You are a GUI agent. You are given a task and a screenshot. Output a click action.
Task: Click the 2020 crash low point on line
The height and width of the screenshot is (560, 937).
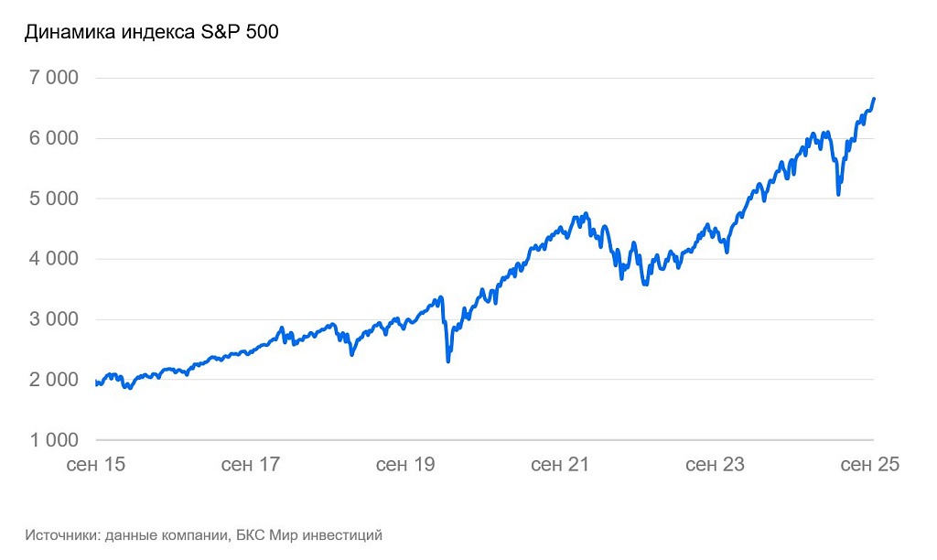pyautogui.click(x=448, y=361)
